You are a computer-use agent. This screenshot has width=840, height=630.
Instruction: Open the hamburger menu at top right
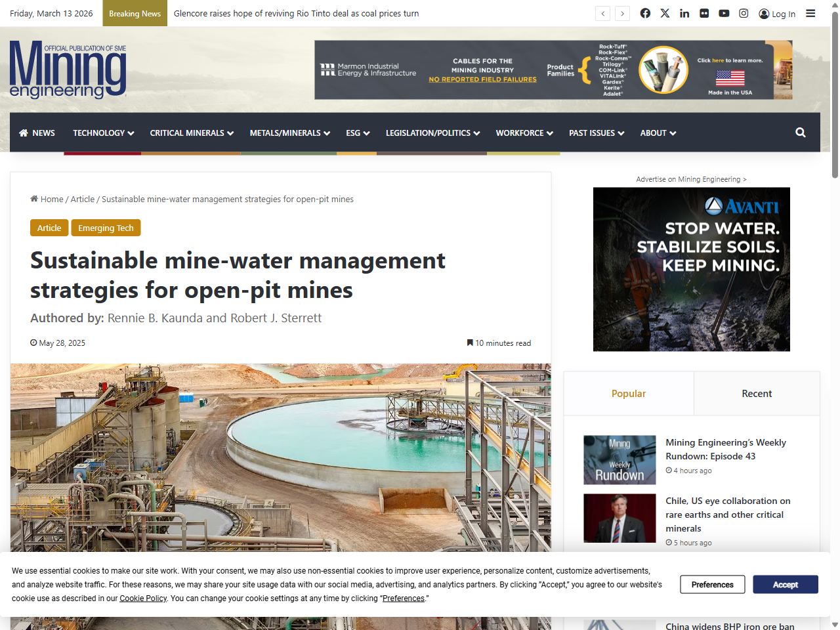click(810, 13)
